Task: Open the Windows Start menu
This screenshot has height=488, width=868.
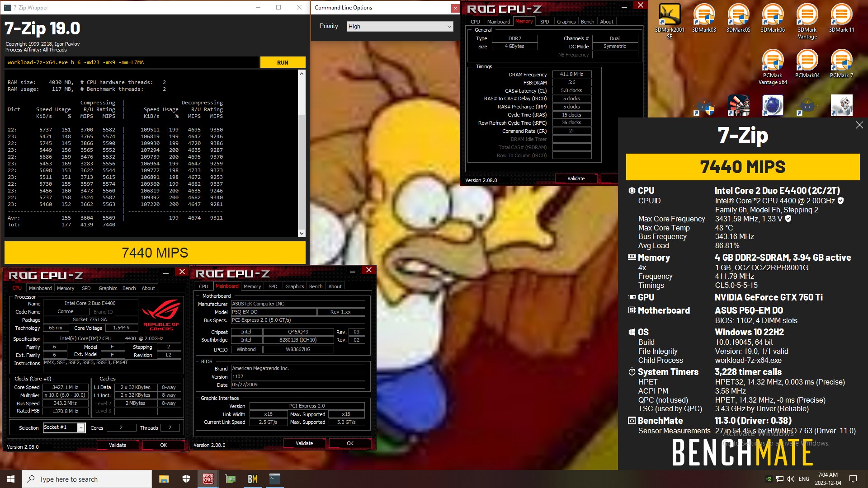Action: coord(11,479)
